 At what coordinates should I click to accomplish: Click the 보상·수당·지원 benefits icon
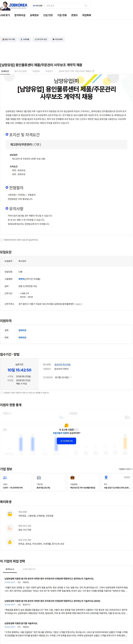10,542
